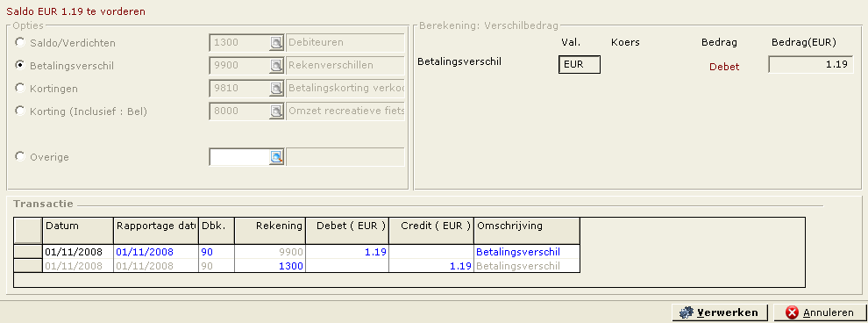868x323 pixels.
Task: Click the EUR currency field
Action: (x=579, y=64)
